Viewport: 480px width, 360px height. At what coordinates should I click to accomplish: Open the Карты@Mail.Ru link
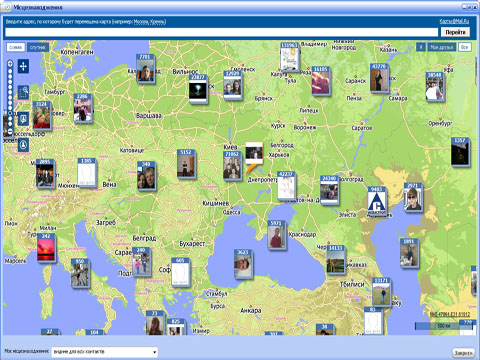454,21
